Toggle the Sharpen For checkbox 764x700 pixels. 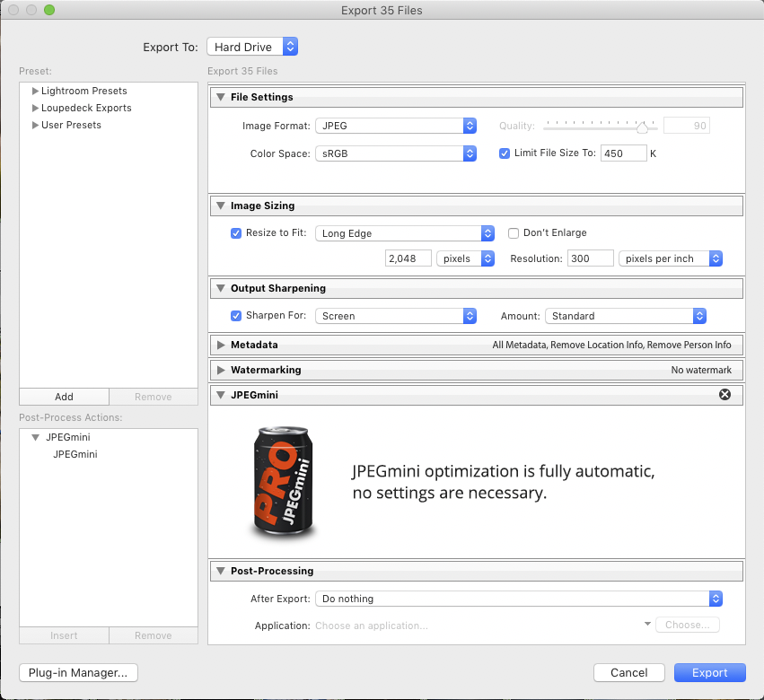tap(236, 316)
